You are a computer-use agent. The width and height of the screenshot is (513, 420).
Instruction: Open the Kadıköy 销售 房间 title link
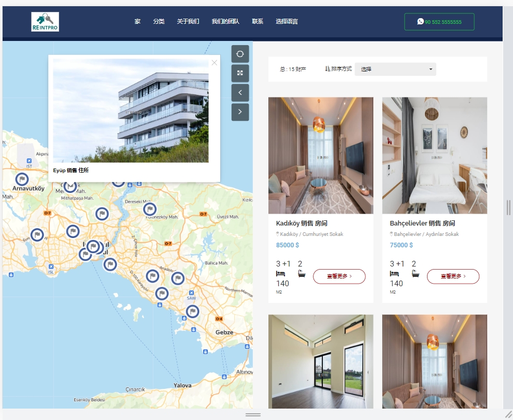pos(302,223)
